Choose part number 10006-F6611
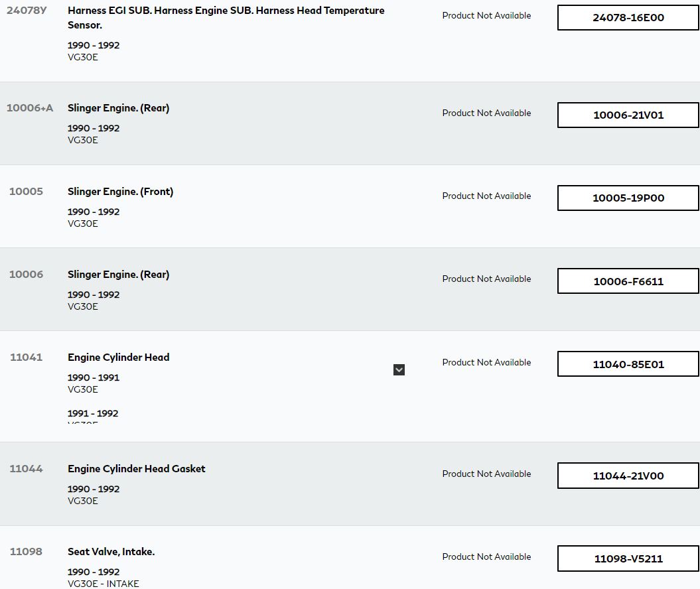Screen dimensions: 700x589 (x=628, y=281)
